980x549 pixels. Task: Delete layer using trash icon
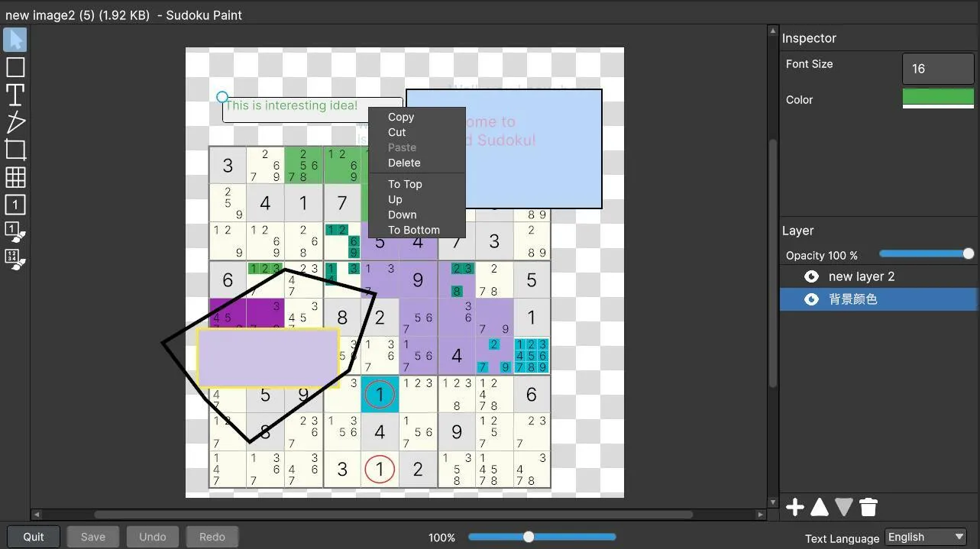tap(868, 507)
